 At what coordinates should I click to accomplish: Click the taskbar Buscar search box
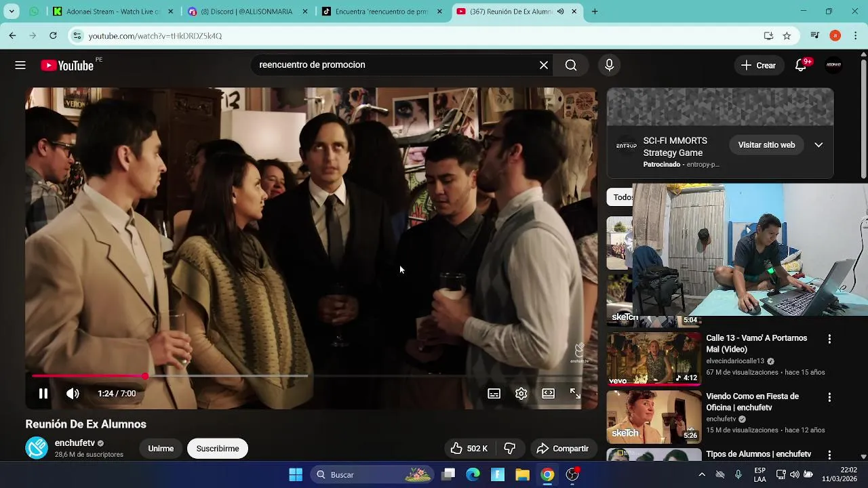(373, 474)
